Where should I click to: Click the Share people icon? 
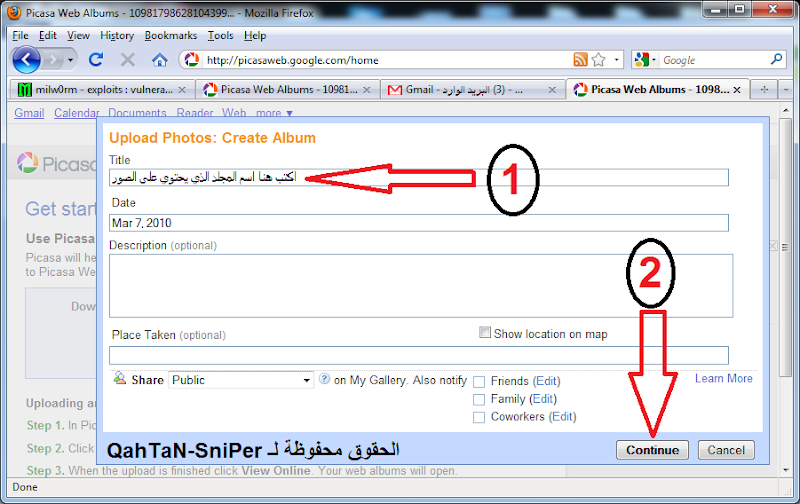click(119, 378)
